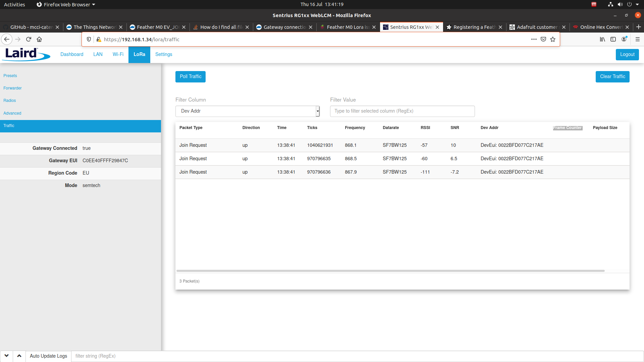
Task: Click the table horizontal scrollbar
Action: point(390,271)
